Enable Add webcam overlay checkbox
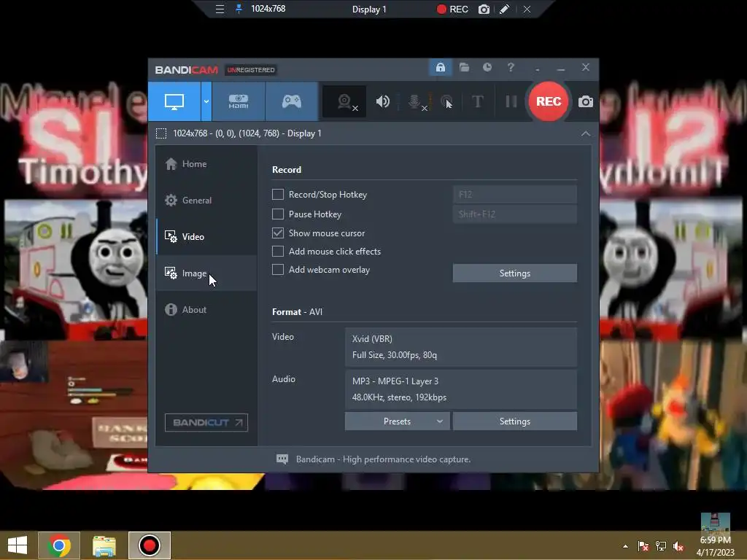Viewport: 747px width, 560px height. (x=278, y=270)
